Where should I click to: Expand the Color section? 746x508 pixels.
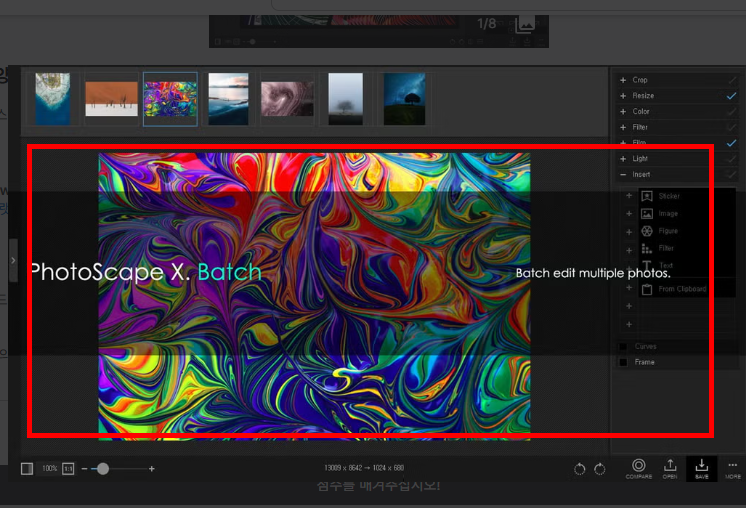pos(623,111)
